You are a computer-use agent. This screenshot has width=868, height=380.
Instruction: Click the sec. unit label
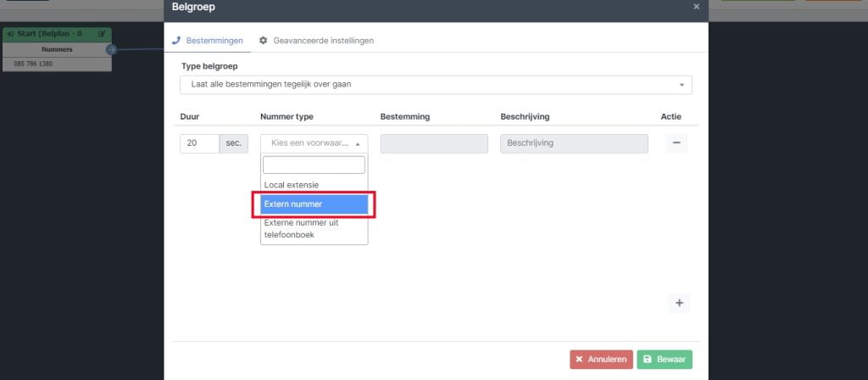coord(234,142)
